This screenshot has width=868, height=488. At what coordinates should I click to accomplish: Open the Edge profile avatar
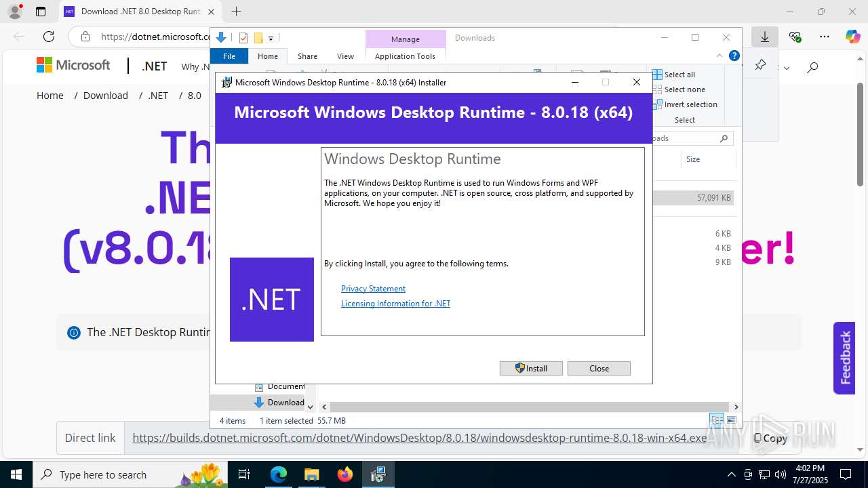tap(15, 12)
